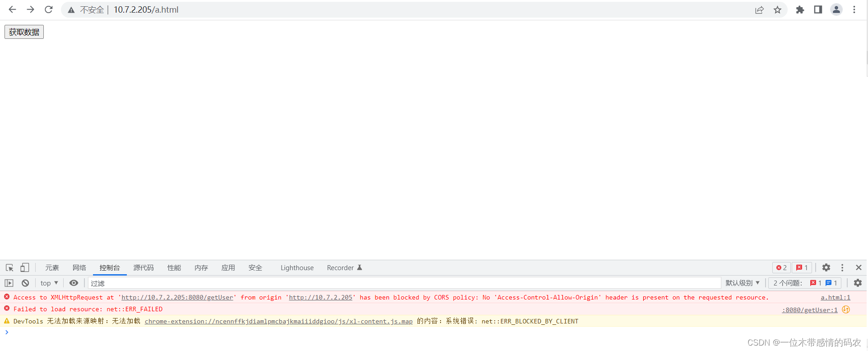Open DevTools settings gear in tab bar

(x=826, y=268)
